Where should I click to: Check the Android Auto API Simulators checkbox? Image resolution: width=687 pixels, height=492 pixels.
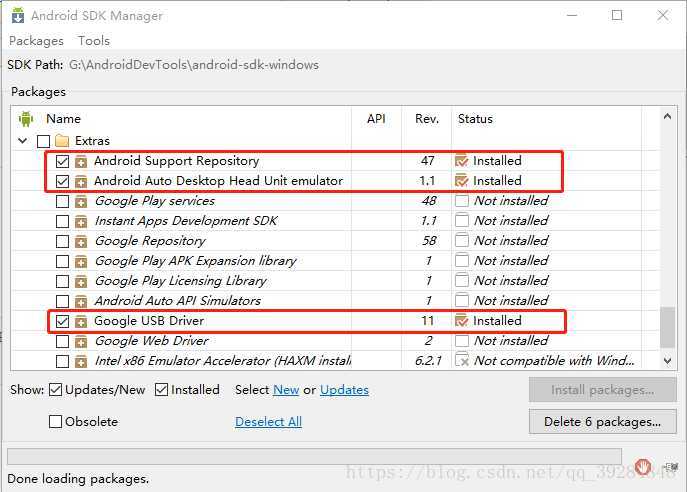pos(62,301)
